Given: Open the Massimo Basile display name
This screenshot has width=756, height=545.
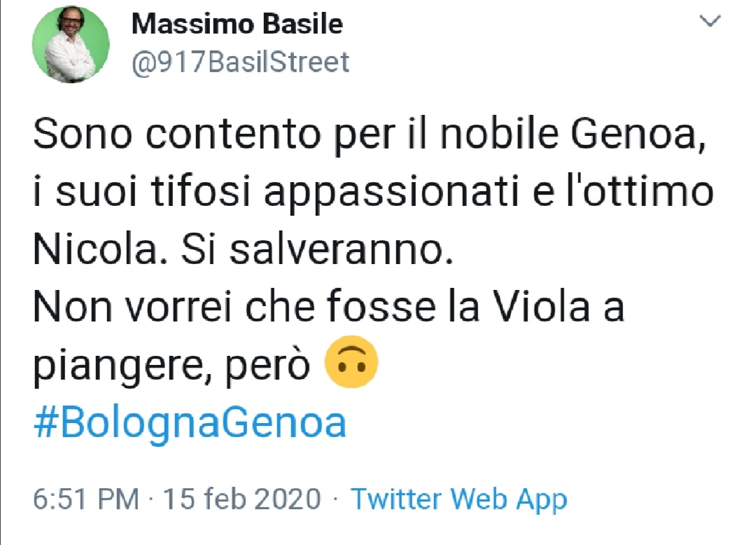Looking at the screenshot, I should click(237, 25).
